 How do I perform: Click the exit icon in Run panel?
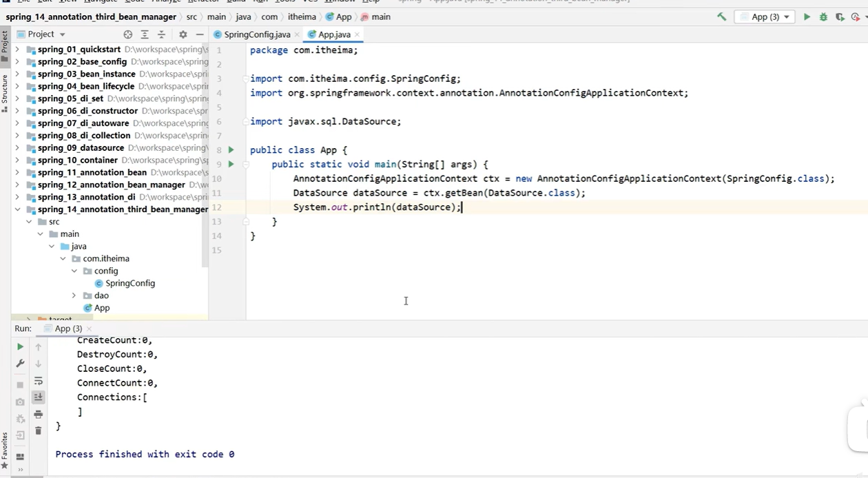20,435
